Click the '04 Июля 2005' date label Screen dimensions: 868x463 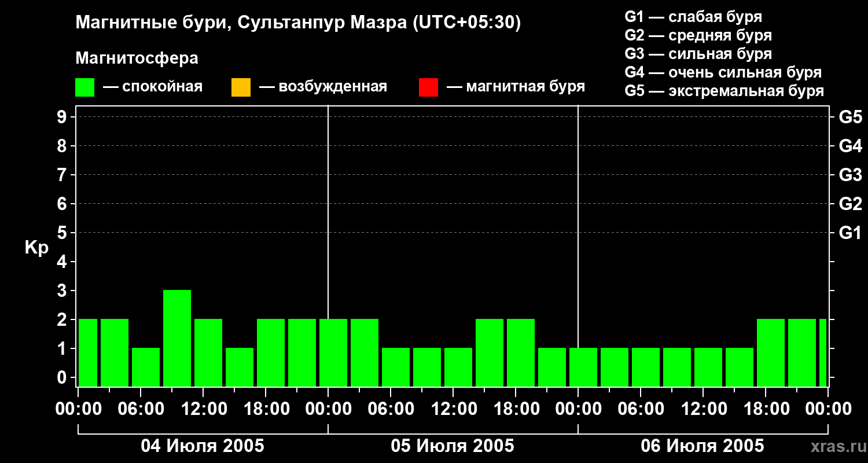203,446
